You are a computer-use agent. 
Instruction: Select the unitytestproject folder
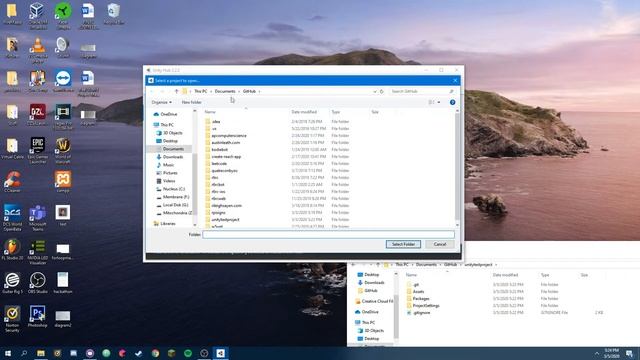click(x=225, y=220)
